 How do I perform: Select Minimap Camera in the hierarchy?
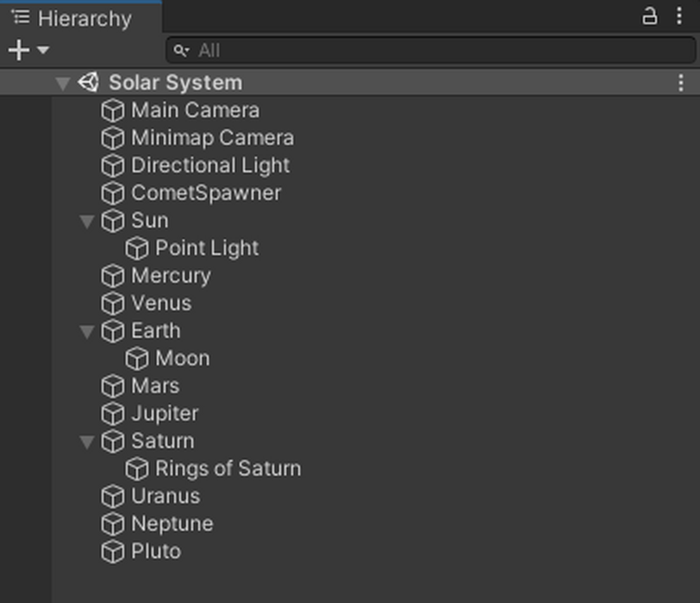coord(212,138)
